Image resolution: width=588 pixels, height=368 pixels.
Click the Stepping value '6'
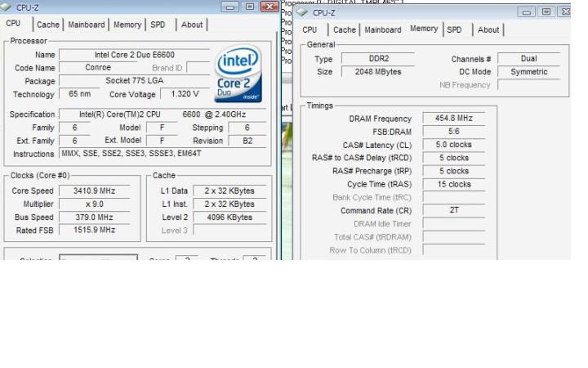[x=247, y=128]
